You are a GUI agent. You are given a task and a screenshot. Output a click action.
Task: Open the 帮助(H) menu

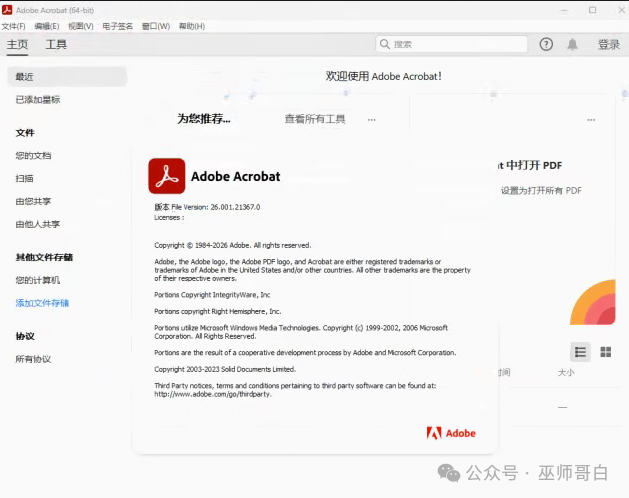click(192, 26)
